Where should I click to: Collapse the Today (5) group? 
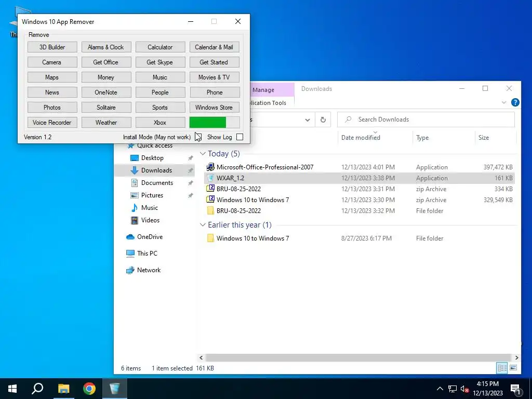[203, 154]
